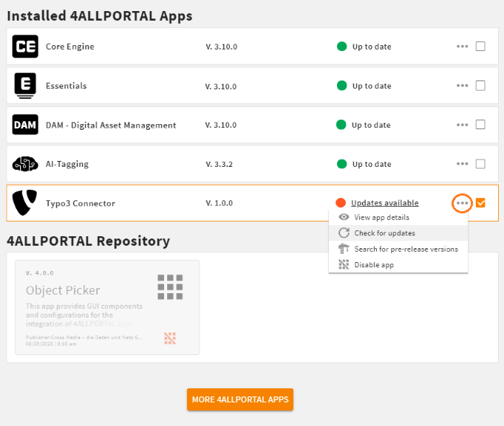Click the Object Picker publisher line

(84, 337)
